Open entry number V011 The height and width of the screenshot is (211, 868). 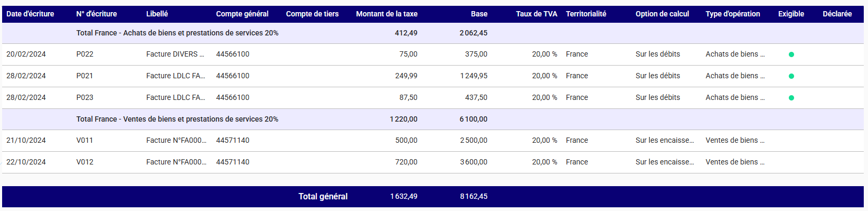point(84,140)
